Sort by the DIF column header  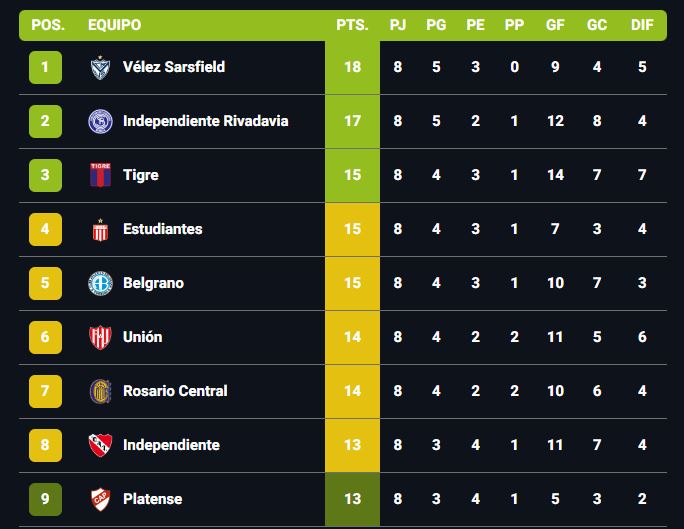pyautogui.click(x=642, y=25)
